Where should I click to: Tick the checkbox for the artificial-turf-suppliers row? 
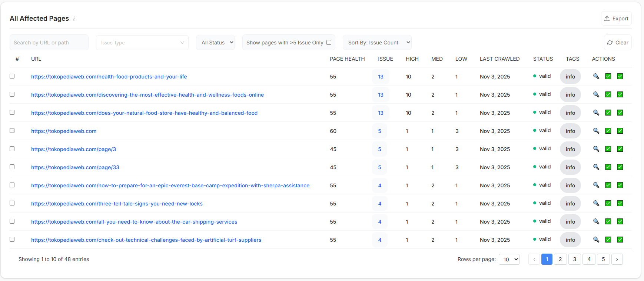click(12, 240)
